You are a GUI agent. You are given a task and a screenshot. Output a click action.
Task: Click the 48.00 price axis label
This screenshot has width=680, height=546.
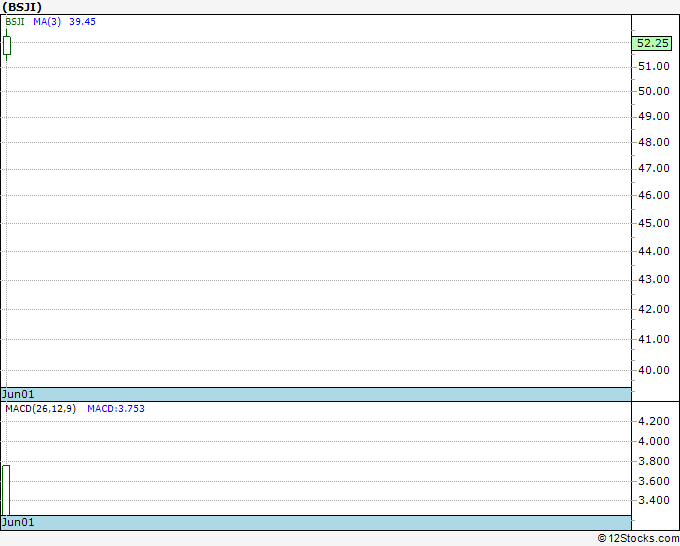click(654, 142)
